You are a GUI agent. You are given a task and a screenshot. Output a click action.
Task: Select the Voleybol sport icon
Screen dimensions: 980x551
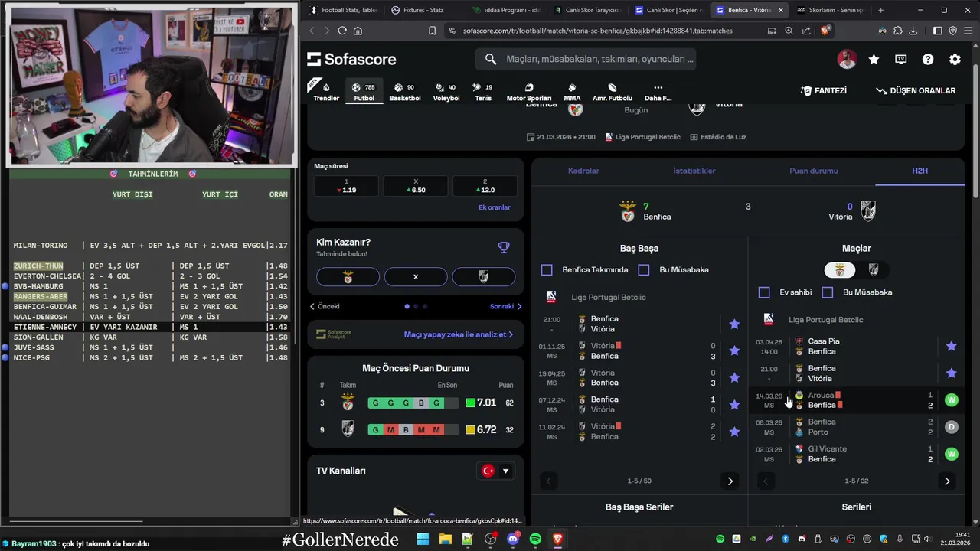pos(446,91)
